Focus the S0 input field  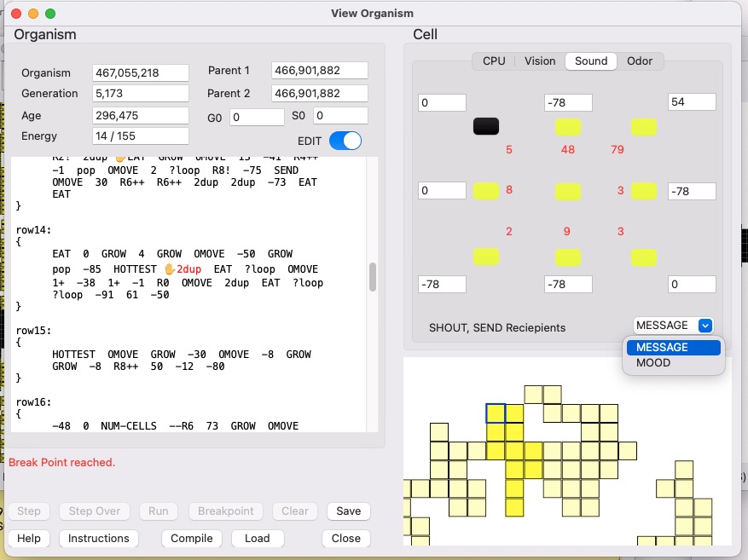tap(340, 116)
